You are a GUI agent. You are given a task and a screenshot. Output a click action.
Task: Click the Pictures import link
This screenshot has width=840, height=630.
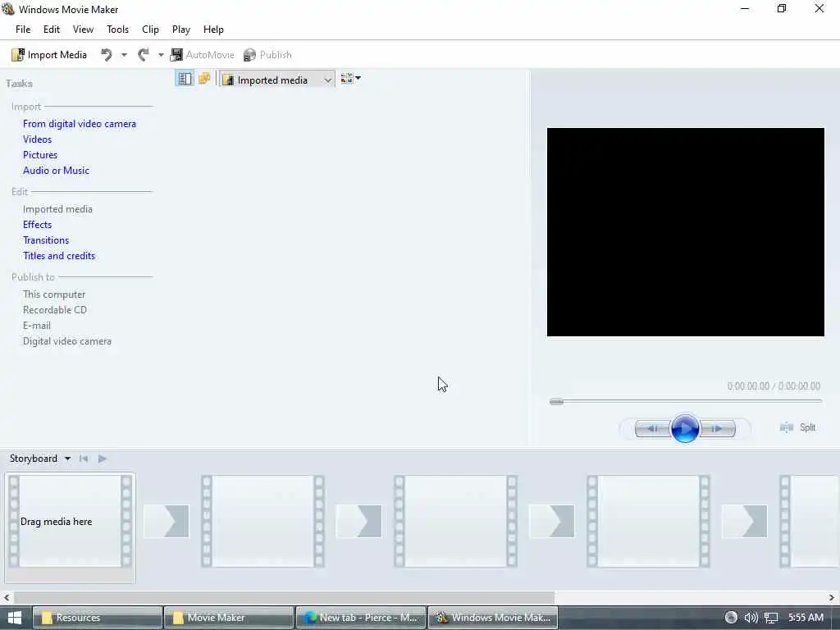click(40, 155)
